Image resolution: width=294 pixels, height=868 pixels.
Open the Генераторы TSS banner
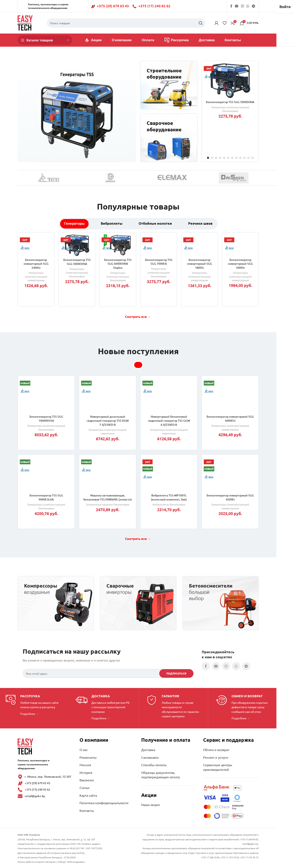click(77, 111)
